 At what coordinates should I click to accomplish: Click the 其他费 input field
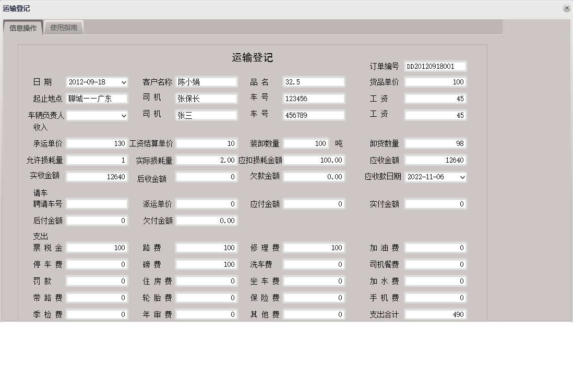point(314,314)
